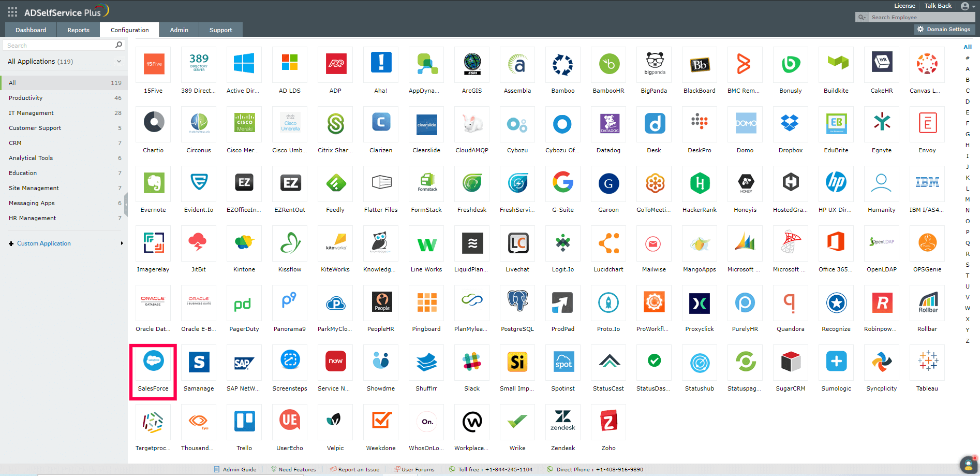
Task: Select All in the alphabet index
Action: point(968,47)
